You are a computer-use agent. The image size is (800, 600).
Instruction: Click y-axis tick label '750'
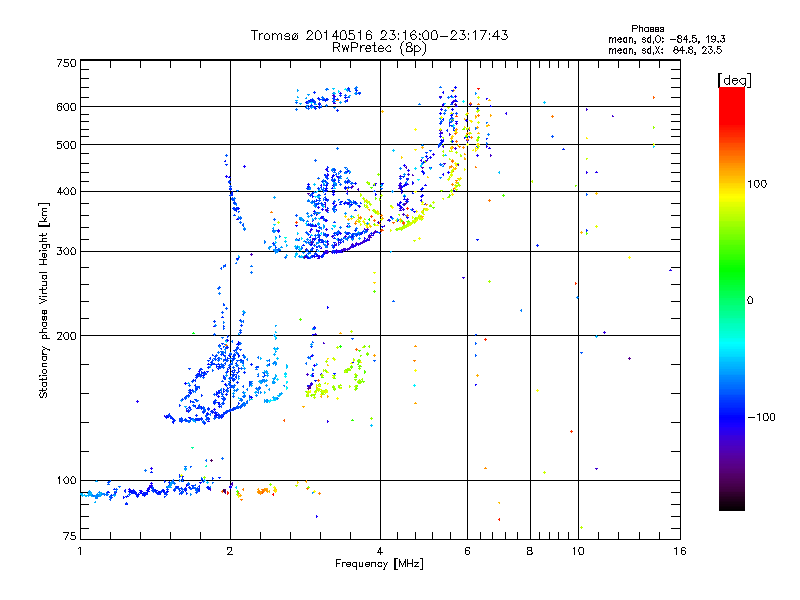pyautogui.click(x=66, y=63)
